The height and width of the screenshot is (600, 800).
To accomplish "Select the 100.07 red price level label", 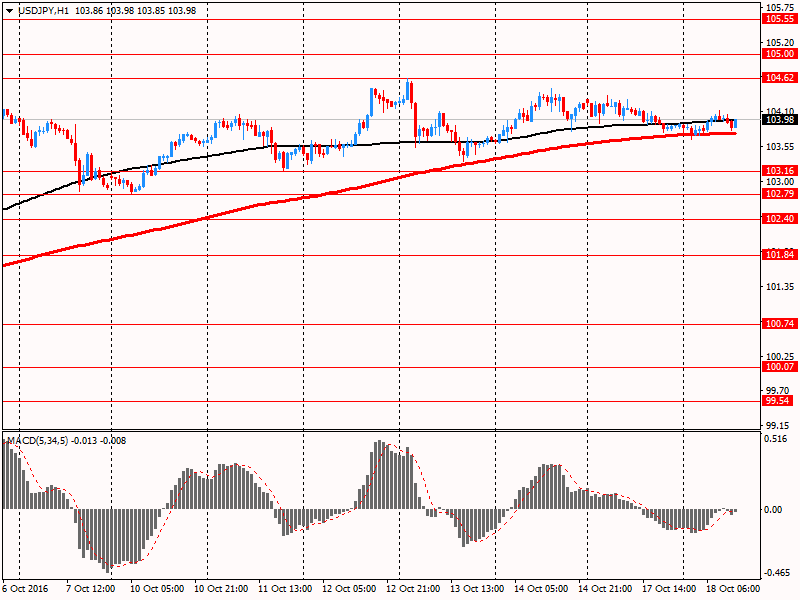I will [780, 367].
